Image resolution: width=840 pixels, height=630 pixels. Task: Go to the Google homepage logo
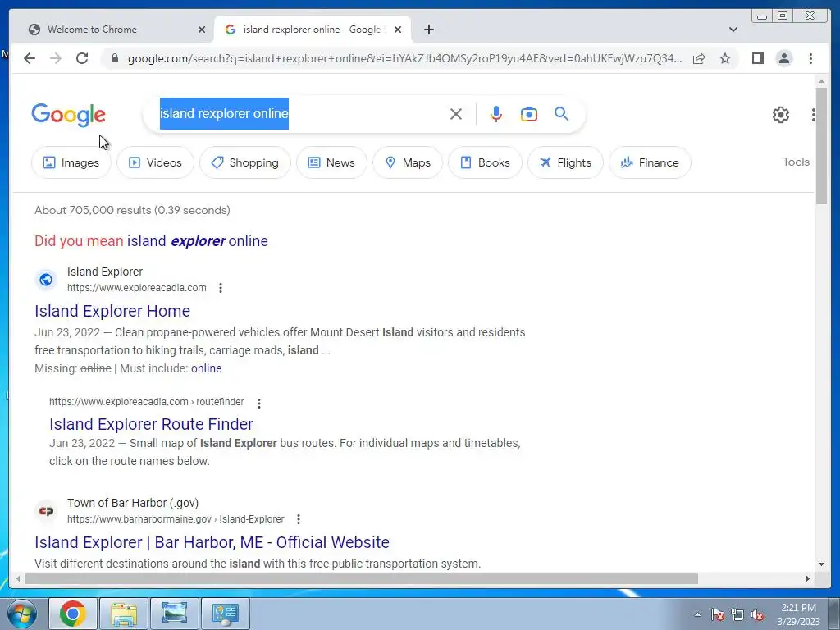[68, 115]
